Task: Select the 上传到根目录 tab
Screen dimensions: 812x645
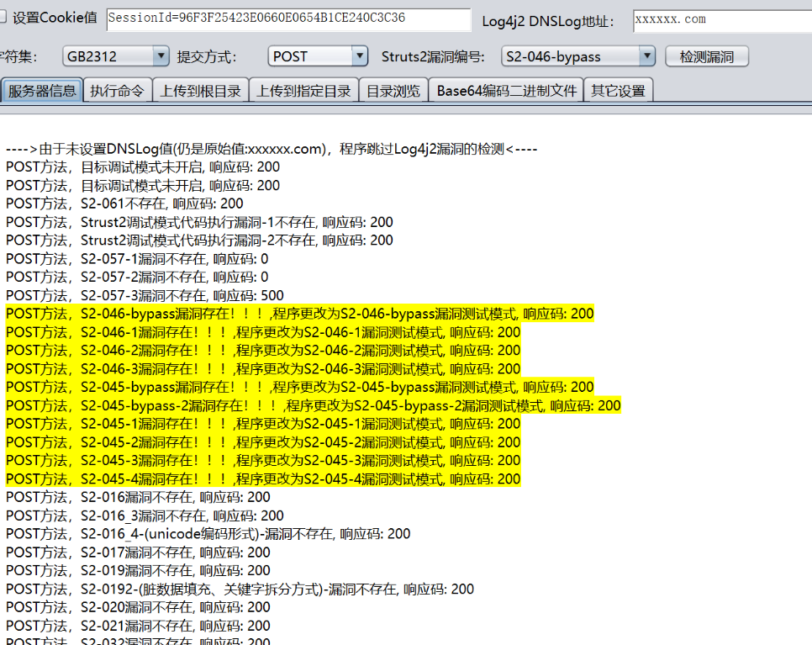Action: 200,91
